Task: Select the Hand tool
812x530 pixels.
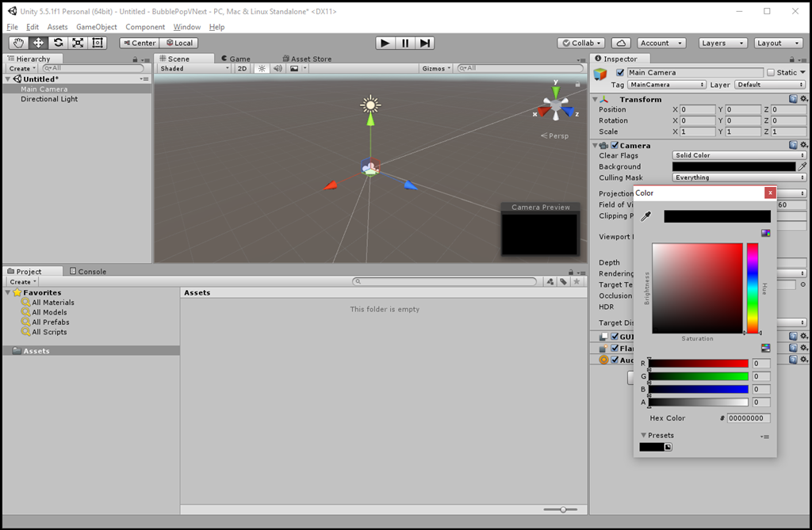Action: pos(19,43)
